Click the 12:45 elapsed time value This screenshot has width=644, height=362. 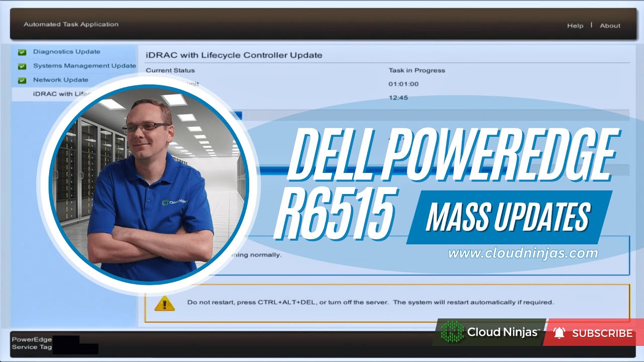tap(398, 98)
